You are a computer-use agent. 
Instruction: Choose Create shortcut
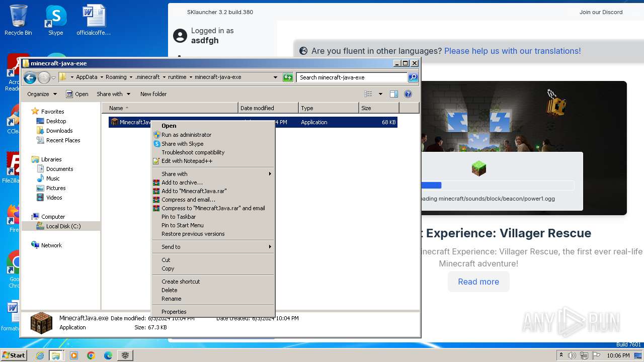tap(213, 282)
